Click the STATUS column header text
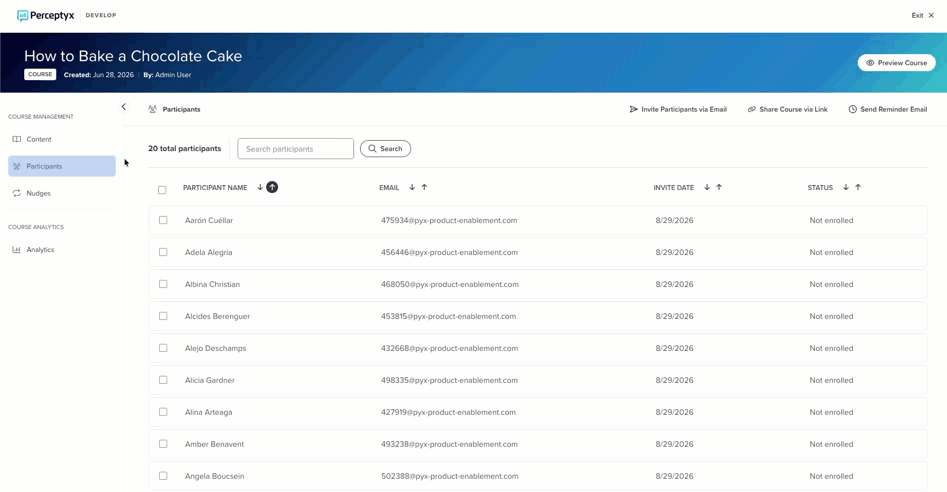 [820, 188]
